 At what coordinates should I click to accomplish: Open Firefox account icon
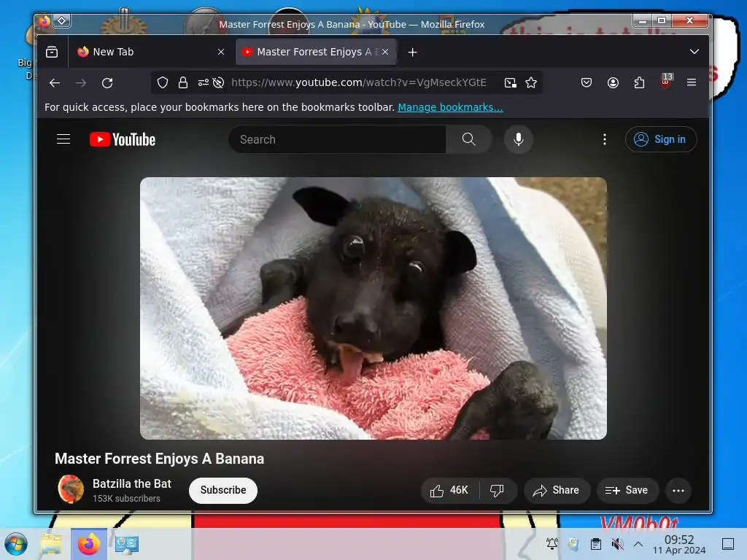click(613, 83)
